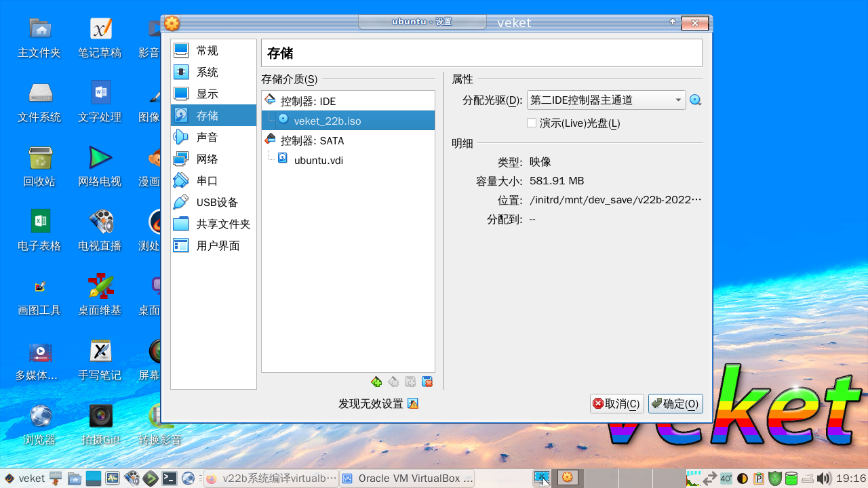The width and height of the screenshot is (868, 488).
Task: Open the veket start menu in taskbar
Action: 24,479
